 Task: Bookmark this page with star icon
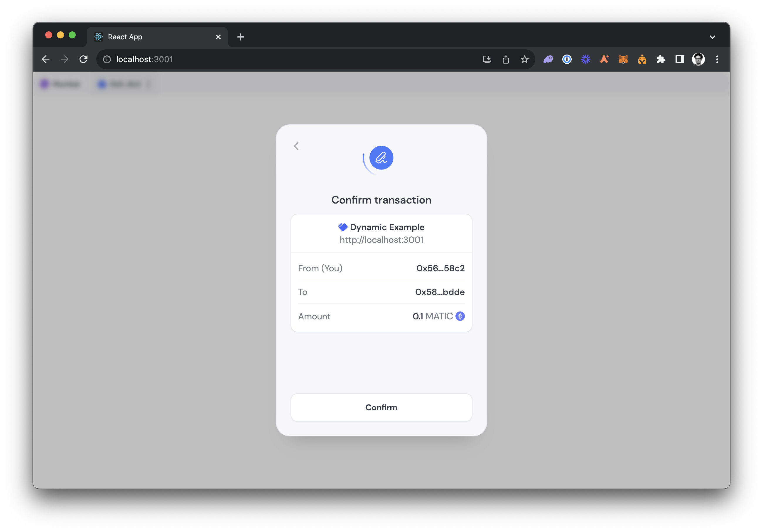point(524,60)
